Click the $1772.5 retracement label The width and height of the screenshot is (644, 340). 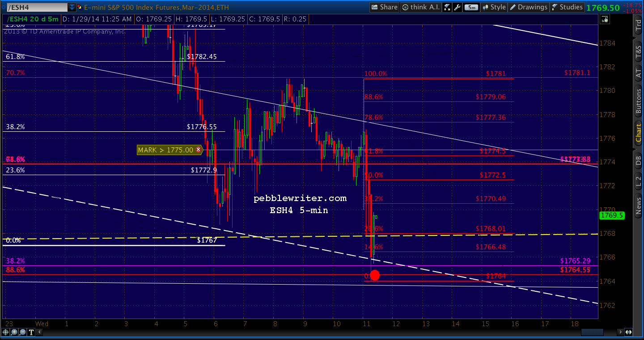point(493,175)
